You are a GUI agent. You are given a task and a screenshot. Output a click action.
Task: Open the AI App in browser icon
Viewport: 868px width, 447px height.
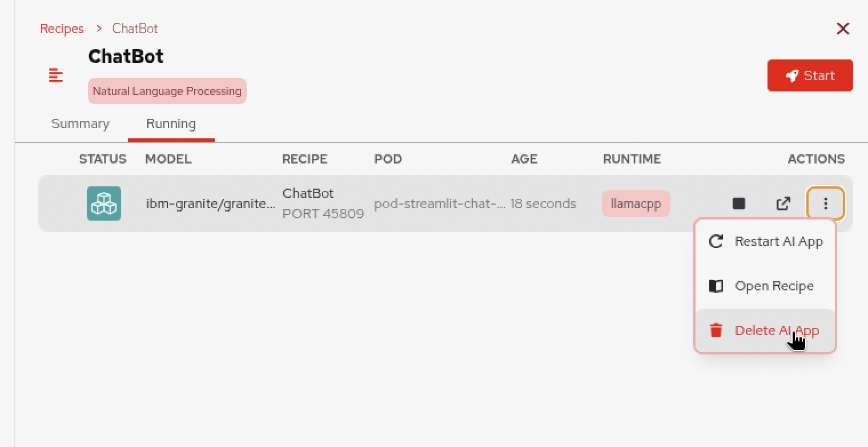tap(783, 203)
